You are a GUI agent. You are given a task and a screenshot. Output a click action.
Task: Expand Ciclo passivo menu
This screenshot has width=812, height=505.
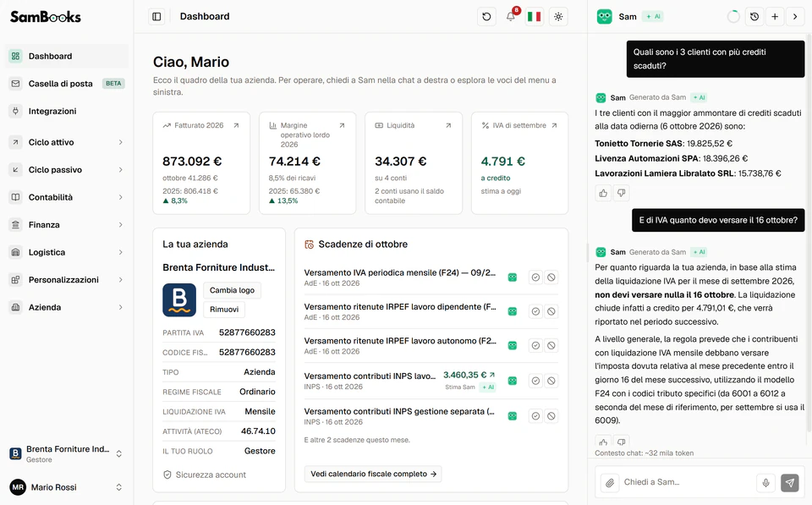point(67,170)
